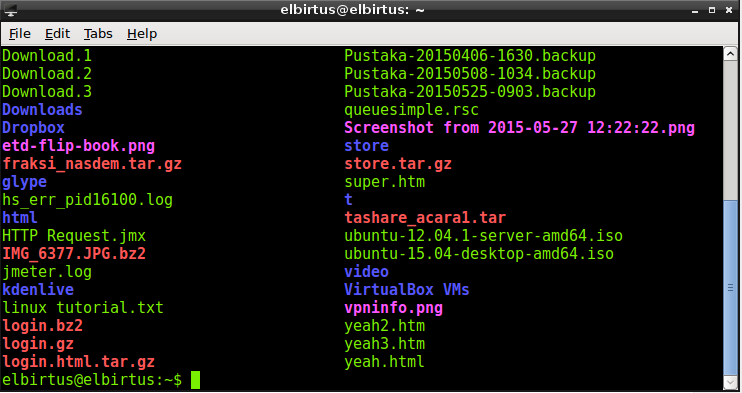Open the Tabs menu
Image resolution: width=742 pixels, height=393 pixels.
pyautogui.click(x=98, y=34)
